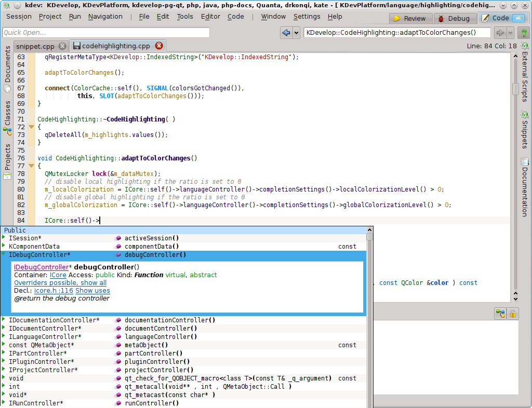Click the Public section header in completion list

click(183, 230)
